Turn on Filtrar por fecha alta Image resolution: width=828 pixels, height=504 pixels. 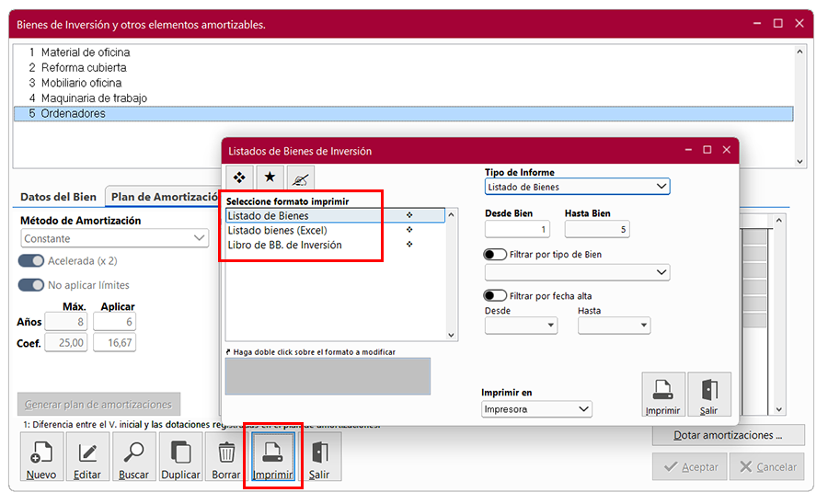coord(495,295)
